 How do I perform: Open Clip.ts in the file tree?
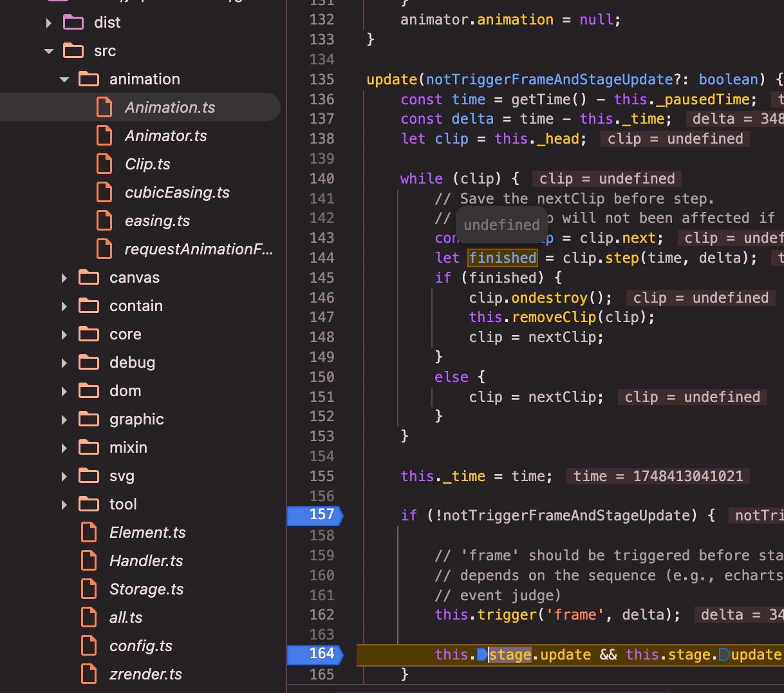pyautogui.click(x=147, y=164)
